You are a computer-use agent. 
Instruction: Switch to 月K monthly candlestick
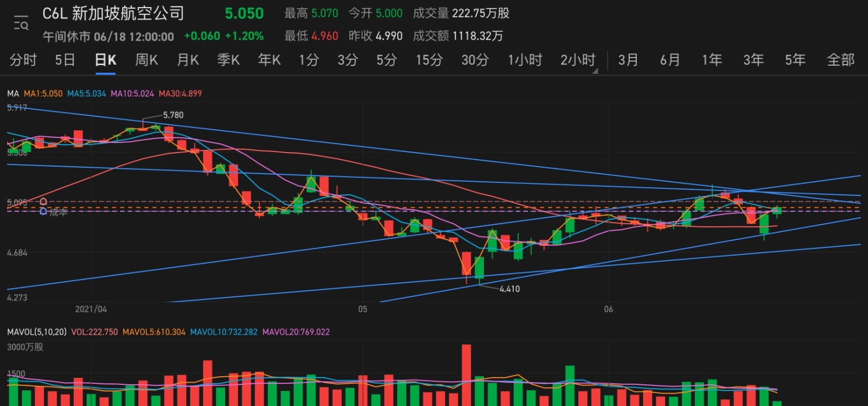188,60
